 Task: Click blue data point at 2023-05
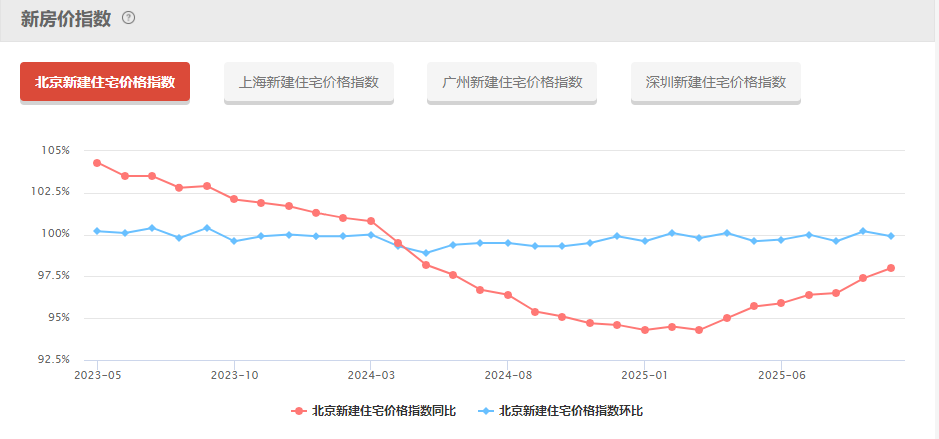[97, 231]
